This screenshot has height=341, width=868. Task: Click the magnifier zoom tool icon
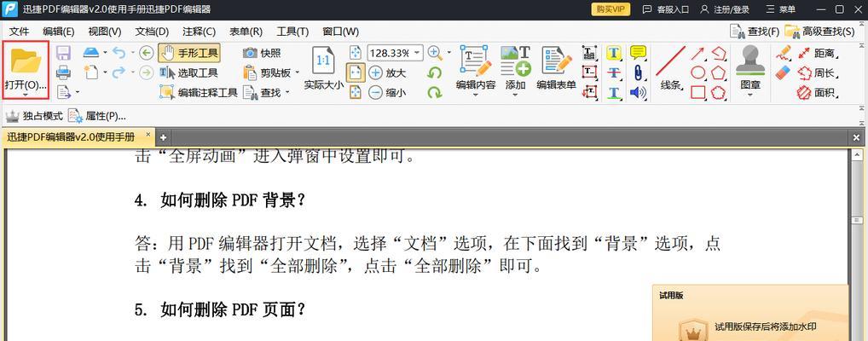(435, 53)
